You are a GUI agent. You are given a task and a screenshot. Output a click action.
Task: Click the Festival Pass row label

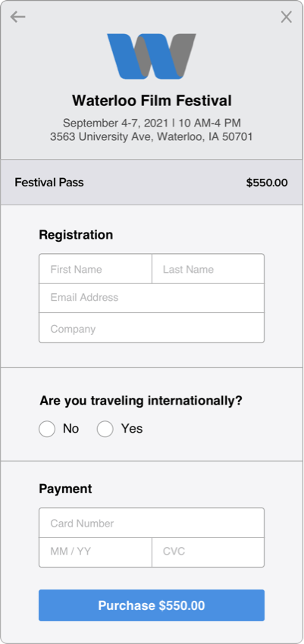(49, 183)
